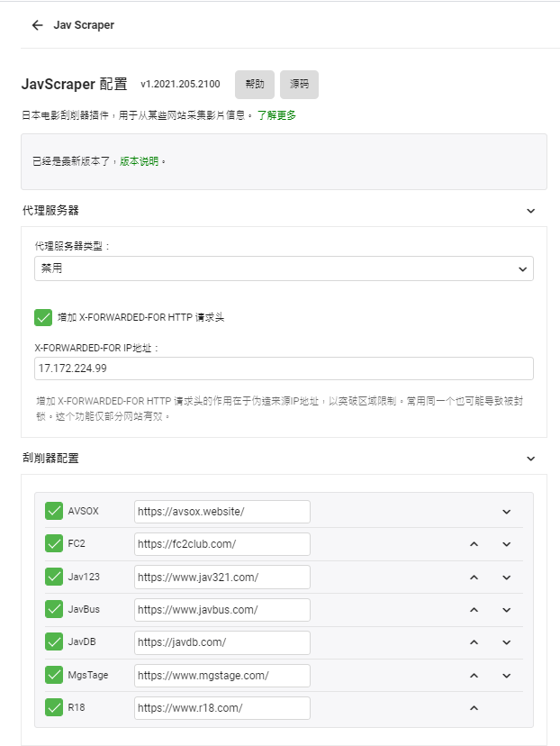
Task: Move Jav123 scraper down using its down arrow
Action: pos(506,577)
